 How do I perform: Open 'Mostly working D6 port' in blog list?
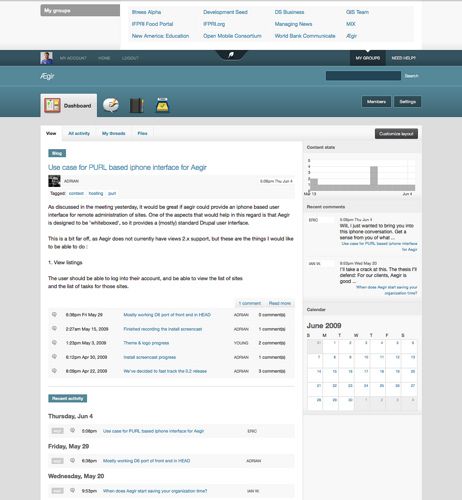coord(167,315)
